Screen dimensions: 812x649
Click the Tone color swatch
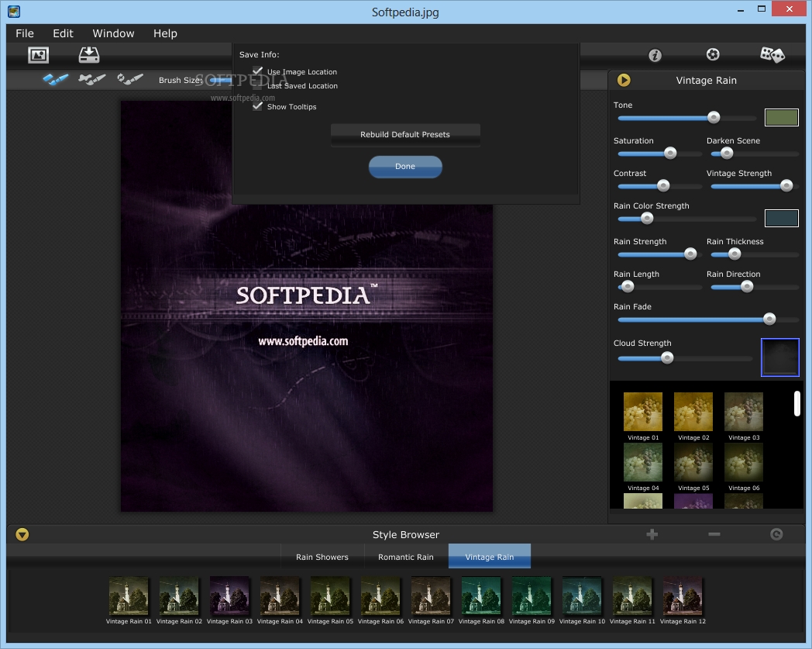pos(782,118)
